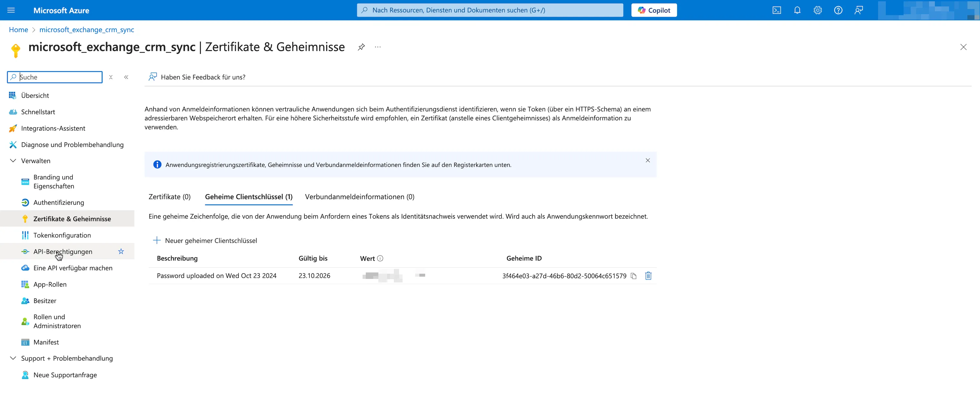Screen dimensions: 980x394
Task: Open the more options ellipsis beside title
Action: point(377,47)
